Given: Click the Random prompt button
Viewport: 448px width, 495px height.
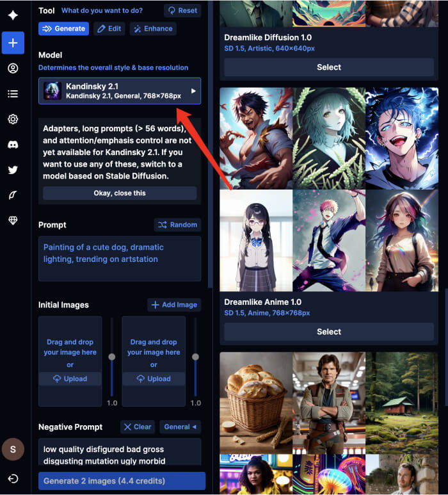Looking at the screenshot, I should pos(177,225).
